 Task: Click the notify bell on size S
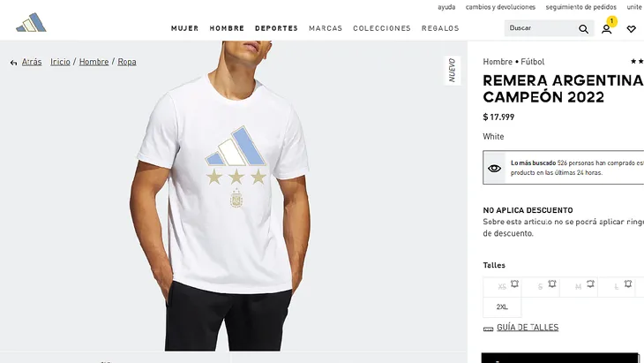coord(552,284)
